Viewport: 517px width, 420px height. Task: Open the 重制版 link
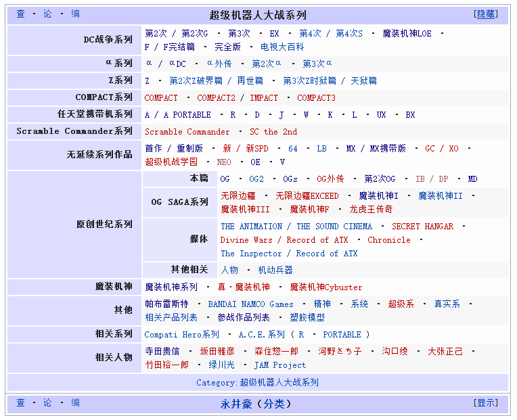click(189, 149)
